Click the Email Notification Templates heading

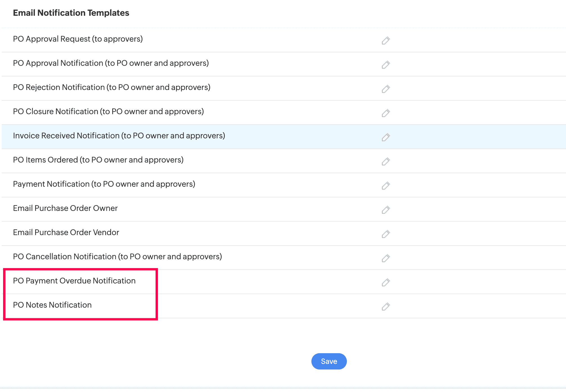click(71, 13)
